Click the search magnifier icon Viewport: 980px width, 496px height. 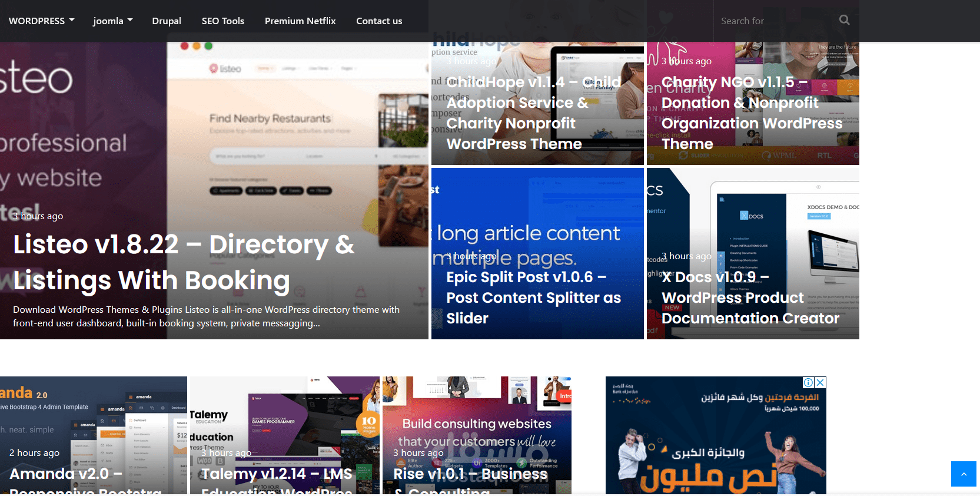tap(844, 20)
